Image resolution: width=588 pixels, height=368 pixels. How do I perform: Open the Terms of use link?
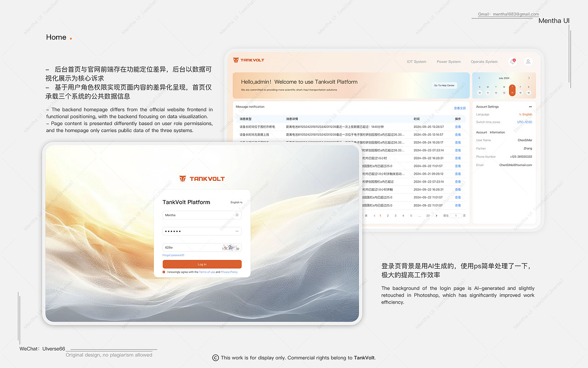pyautogui.click(x=207, y=272)
